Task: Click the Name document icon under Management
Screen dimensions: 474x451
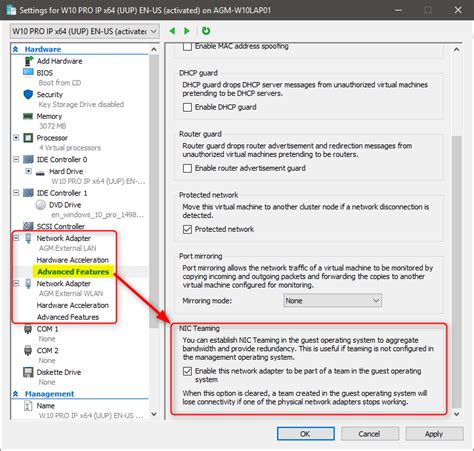Action: coord(28,405)
